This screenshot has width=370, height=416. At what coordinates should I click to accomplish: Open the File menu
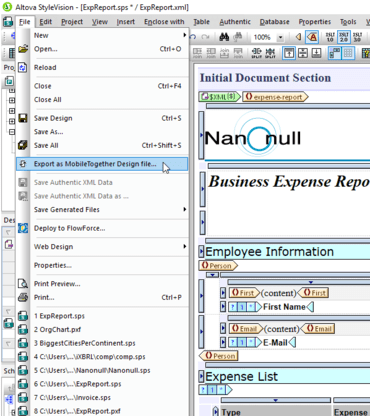(25, 22)
